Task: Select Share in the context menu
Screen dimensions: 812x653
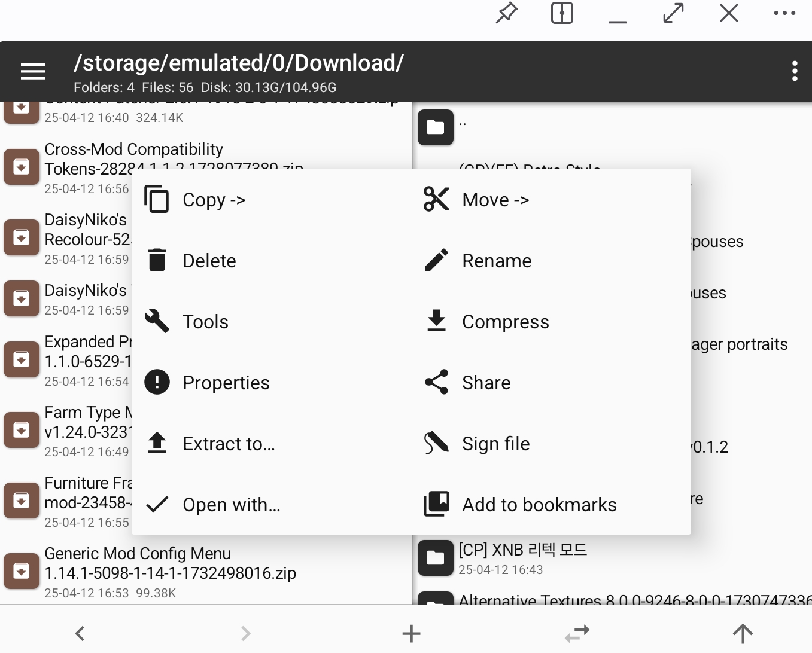Action: coord(551,383)
